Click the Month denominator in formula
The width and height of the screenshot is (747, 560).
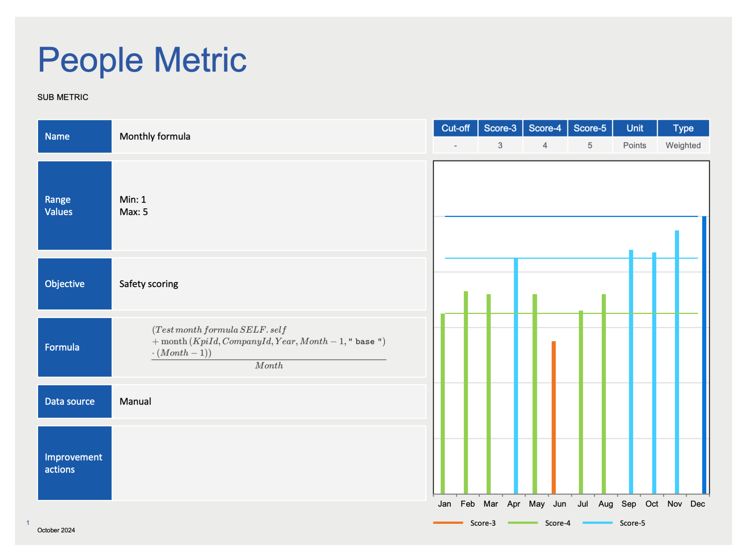(269, 366)
